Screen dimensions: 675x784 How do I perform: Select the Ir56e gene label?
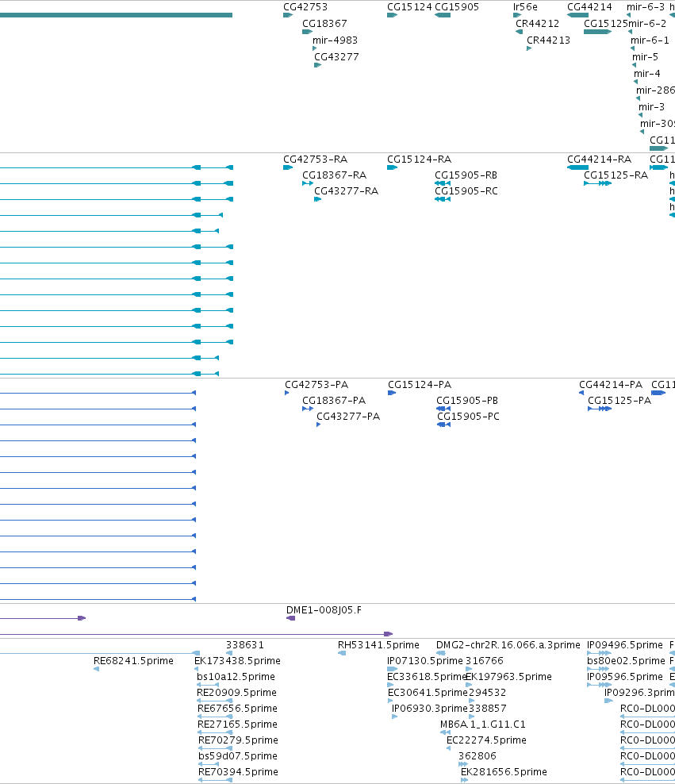(x=525, y=7)
